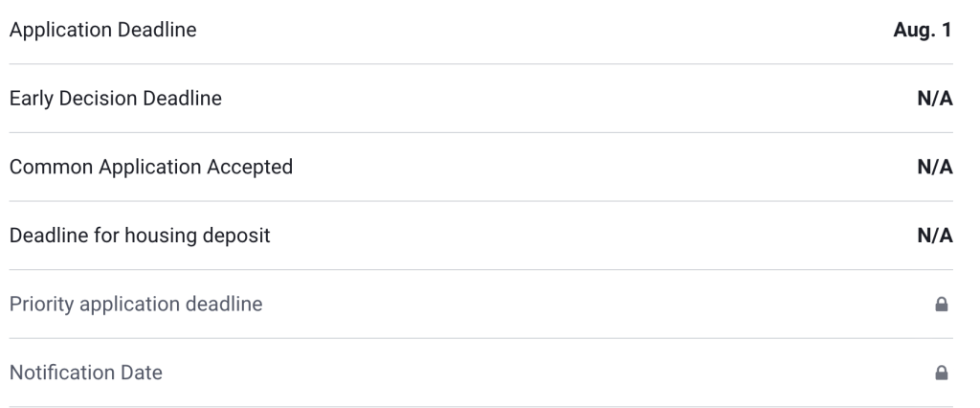
Task: Select the Common Application Accepted label
Action: pos(151,168)
